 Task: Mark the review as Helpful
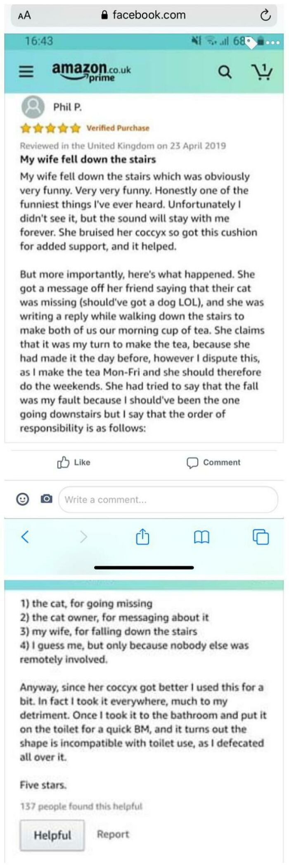click(x=52, y=835)
